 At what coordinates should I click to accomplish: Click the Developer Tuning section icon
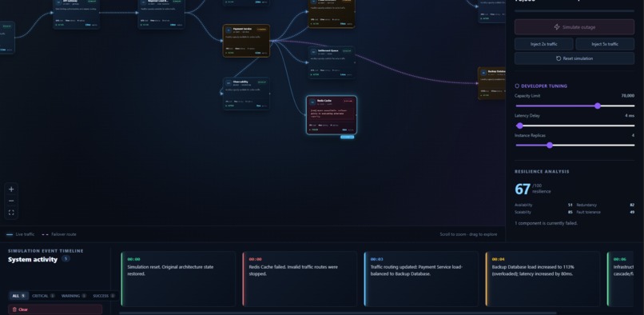[517, 86]
